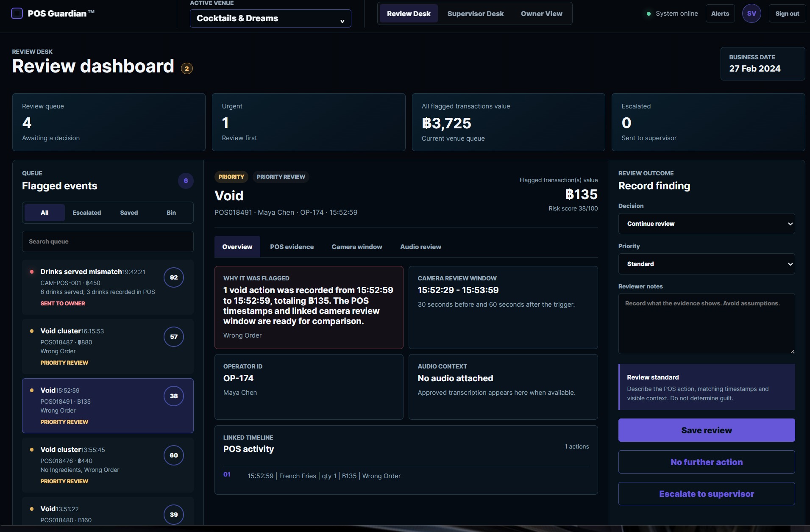
Task: Click the Business Date 27 Feb 2024 box
Action: (x=763, y=64)
